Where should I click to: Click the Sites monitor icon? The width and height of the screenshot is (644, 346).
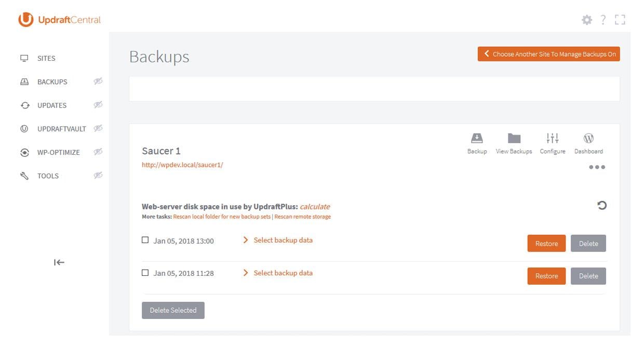point(24,58)
